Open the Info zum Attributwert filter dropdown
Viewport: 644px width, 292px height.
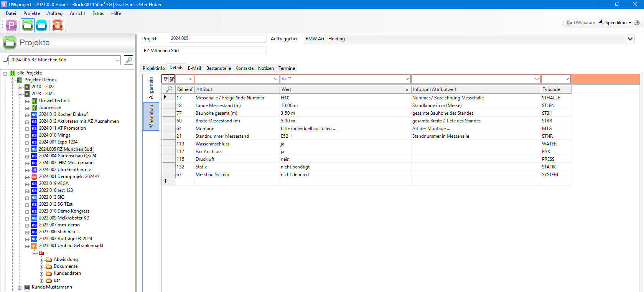[537, 79]
